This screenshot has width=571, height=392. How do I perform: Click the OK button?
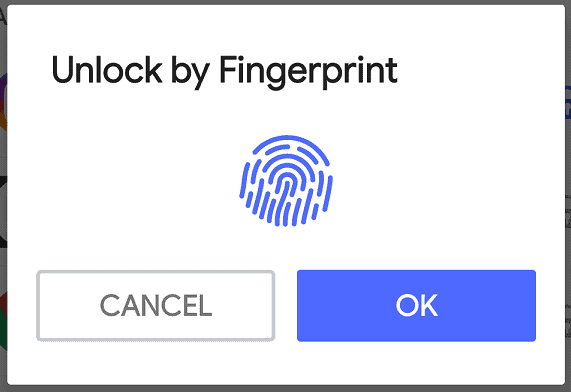coord(416,306)
